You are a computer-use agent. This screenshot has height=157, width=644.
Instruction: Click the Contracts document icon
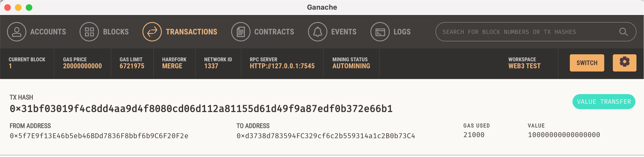[x=241, y=32]
